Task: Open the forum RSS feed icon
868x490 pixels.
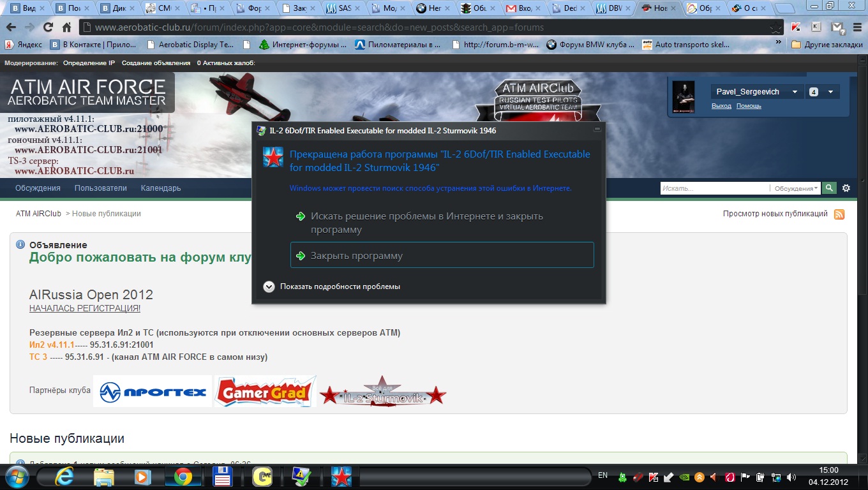Action: coord(839,214)
